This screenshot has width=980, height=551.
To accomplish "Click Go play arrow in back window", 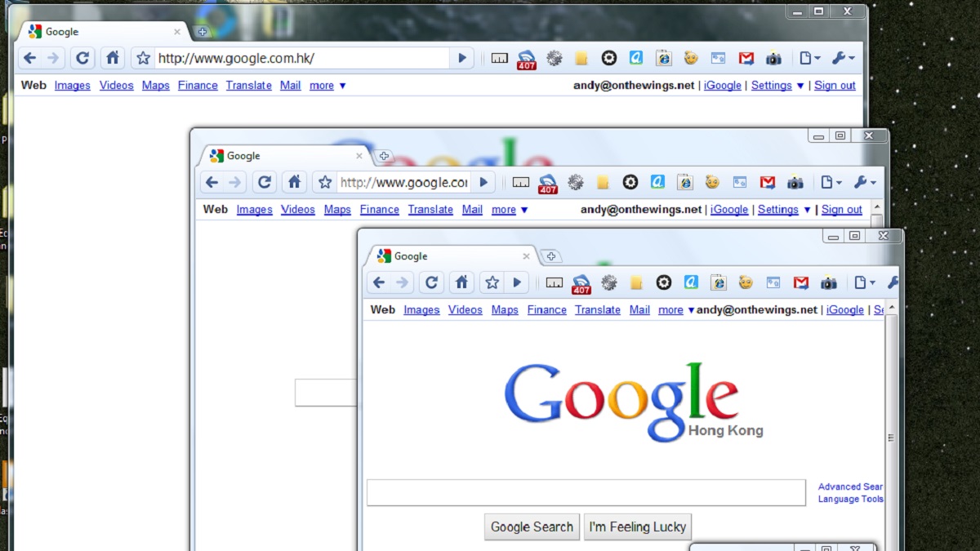I will 461,58.
